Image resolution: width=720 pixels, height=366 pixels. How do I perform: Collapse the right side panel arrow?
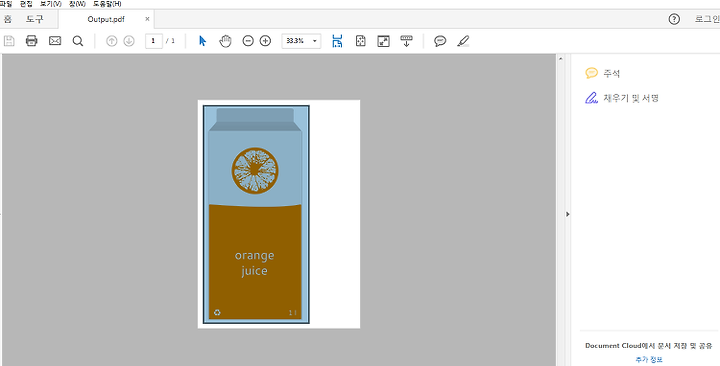(568, 214)
